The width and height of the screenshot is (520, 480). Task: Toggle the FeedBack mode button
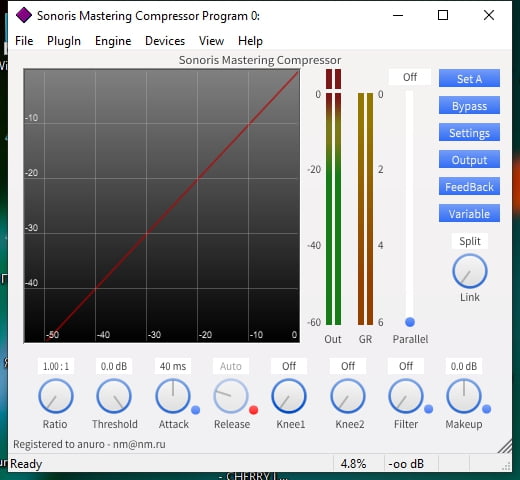469,186
